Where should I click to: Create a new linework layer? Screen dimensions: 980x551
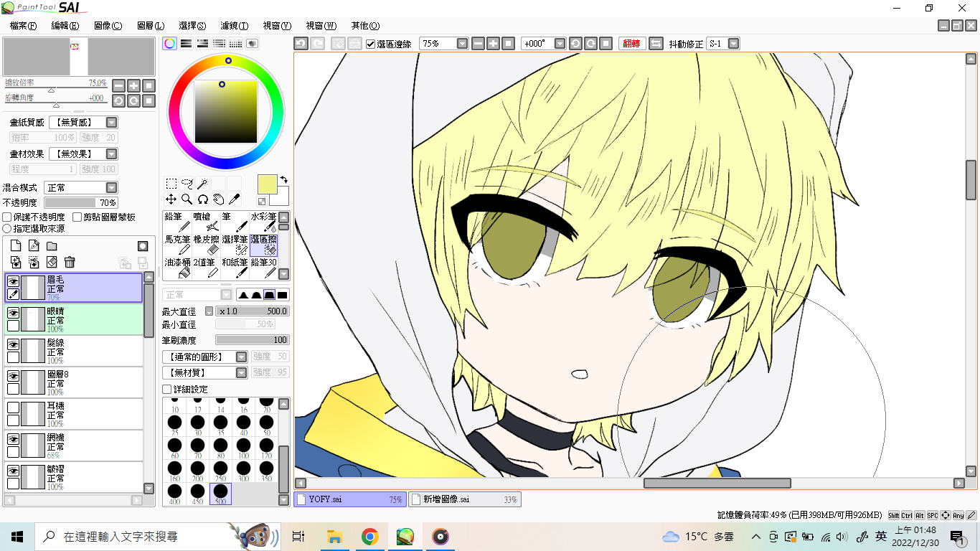34,246
